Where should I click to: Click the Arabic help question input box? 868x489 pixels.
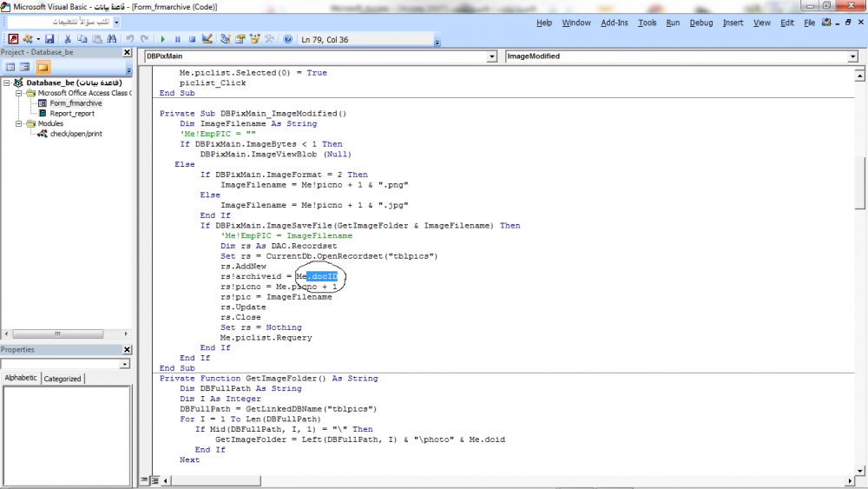[60, 22]
